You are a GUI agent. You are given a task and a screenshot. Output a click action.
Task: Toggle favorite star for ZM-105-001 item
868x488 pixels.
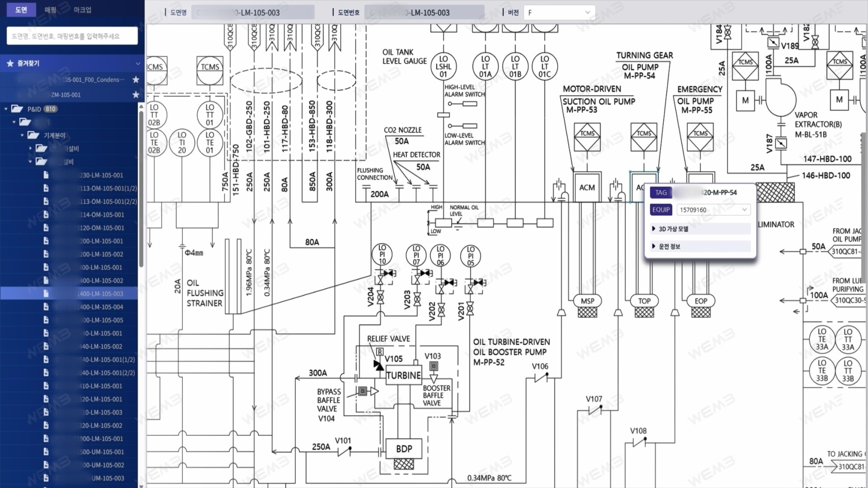coord(135,94)
